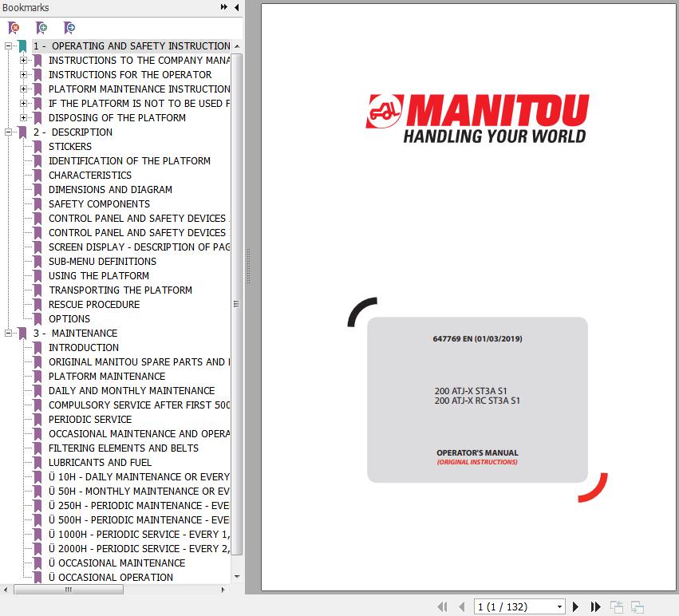Select Sub-Menu Definitions bookmark
The height and width of the screenshot is (616, 679).
coord(102,261)
